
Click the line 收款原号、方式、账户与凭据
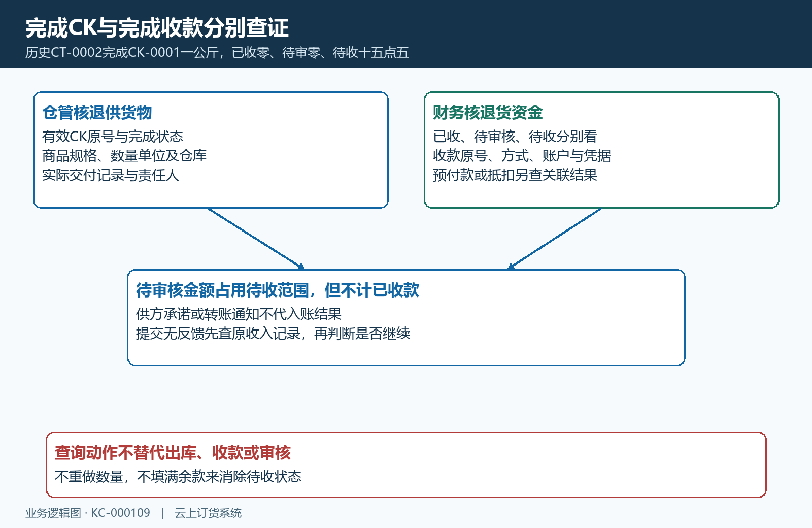[x=522, y=156]
